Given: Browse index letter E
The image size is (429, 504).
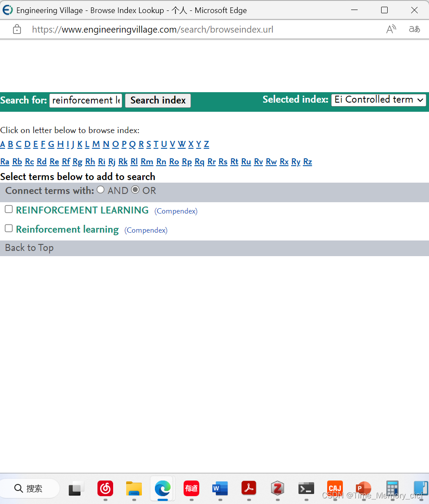Looking at the screenshot, I should pos(35,144).
